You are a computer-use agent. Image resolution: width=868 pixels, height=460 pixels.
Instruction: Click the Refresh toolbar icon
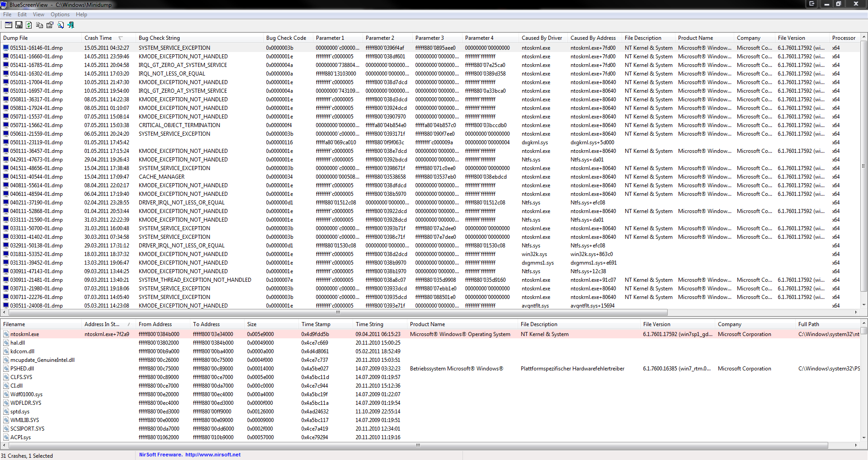[x=29, y=25]
